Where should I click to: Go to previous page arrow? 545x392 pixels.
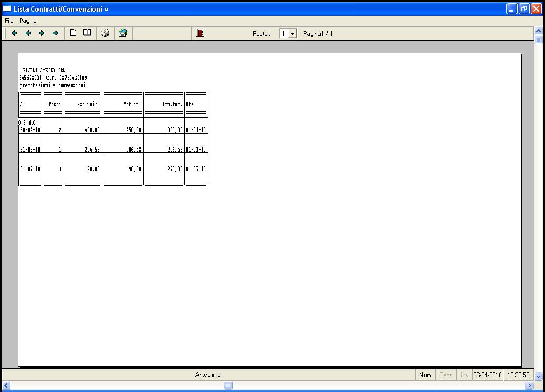pos(28,33)
